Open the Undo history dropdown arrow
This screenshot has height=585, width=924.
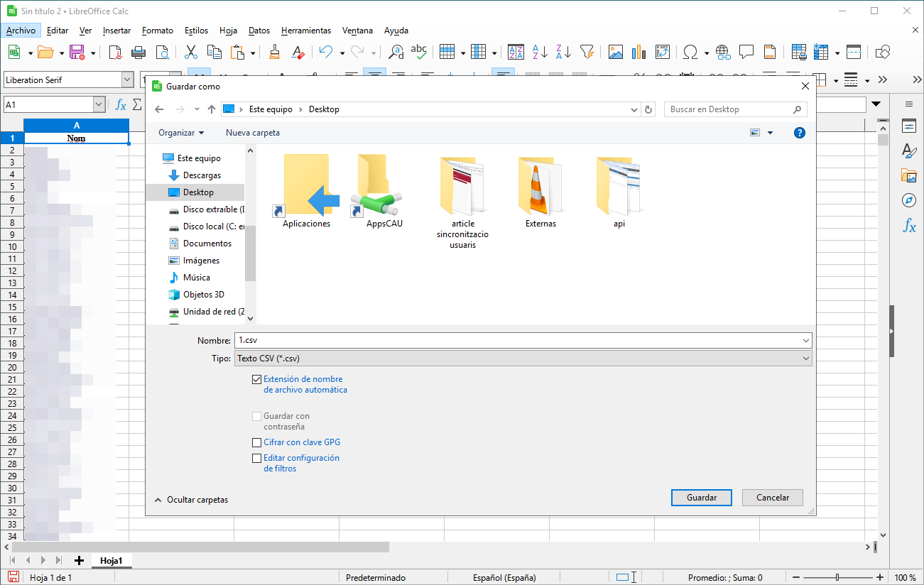[342, 53]
